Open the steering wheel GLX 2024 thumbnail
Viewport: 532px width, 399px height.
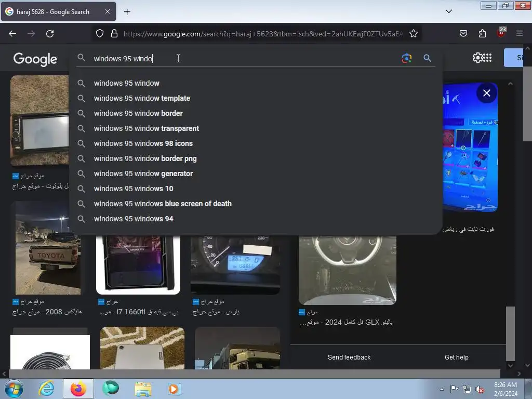click(x=348, y=270)
